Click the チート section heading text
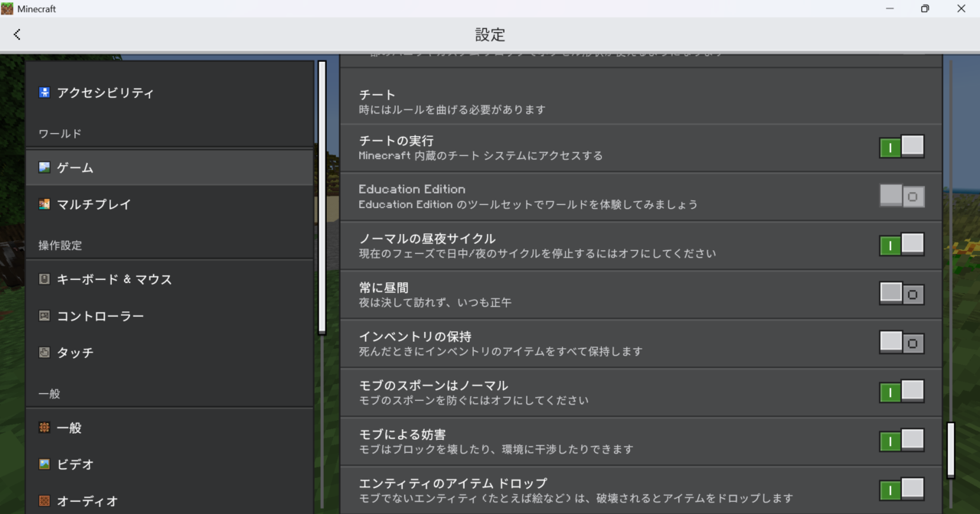Image resolution: width=980 pixels, height=514 pixels. pyautogui.click(x=377, y=95)
